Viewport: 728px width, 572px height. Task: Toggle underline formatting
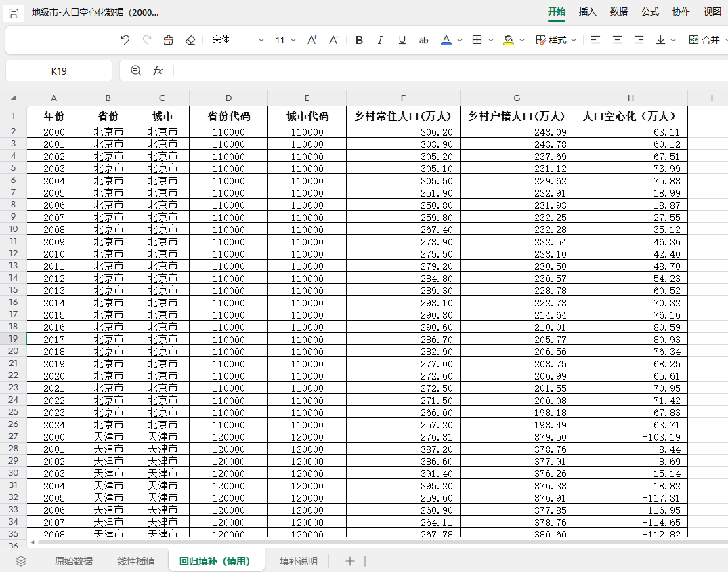pyautogui.click(x=402, y=40)
